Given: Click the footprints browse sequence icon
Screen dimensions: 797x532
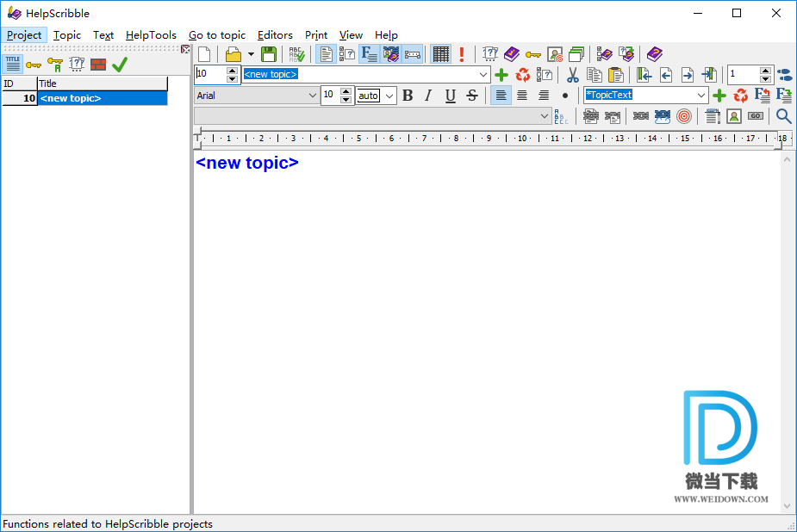Looking at the screenshot, I should click(784, 75).
